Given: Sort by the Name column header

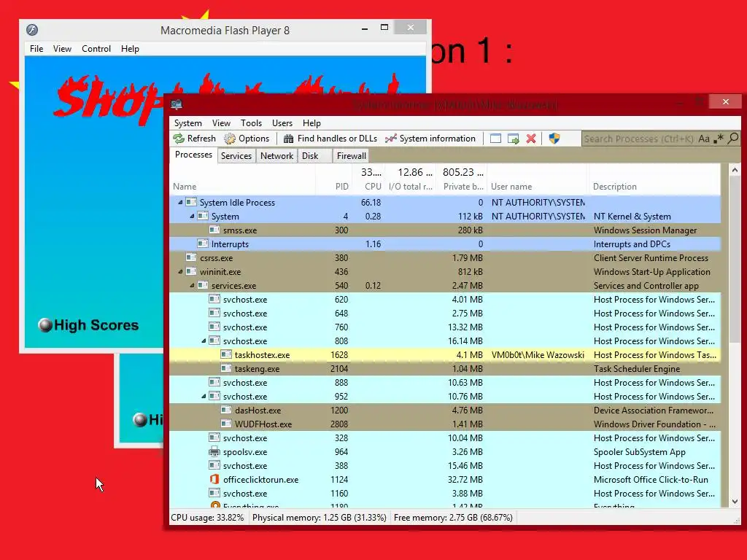Looking at the screenshot, I should 242,187.
